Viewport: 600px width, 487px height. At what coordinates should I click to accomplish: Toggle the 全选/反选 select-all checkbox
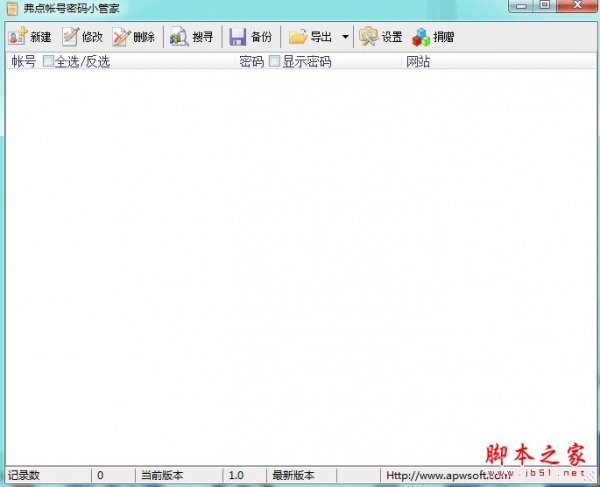(x=48, y=61)
